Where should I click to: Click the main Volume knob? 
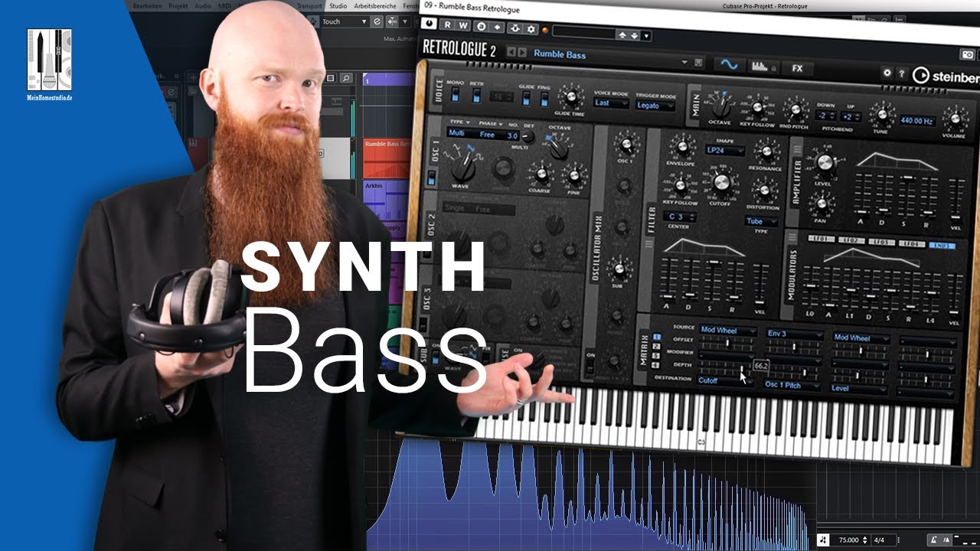point(955,119)
